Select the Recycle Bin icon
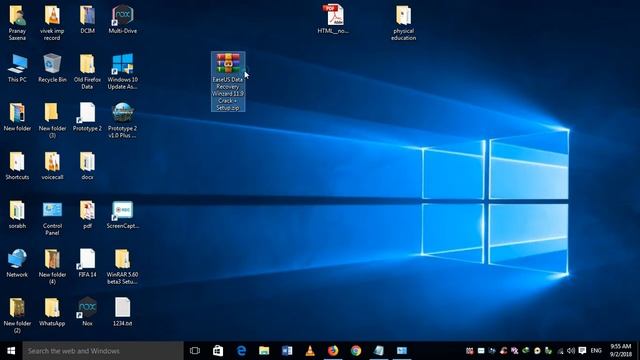Image resolution: width=640 pixels, height=360 pixels. (52, 68)
